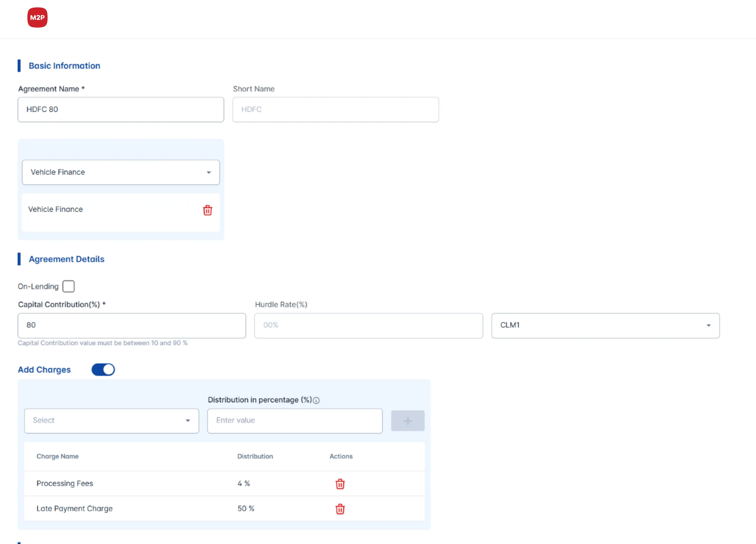
Task: Click the Agreement Name label
Action: pyautogui.click(x=51, y=89)
